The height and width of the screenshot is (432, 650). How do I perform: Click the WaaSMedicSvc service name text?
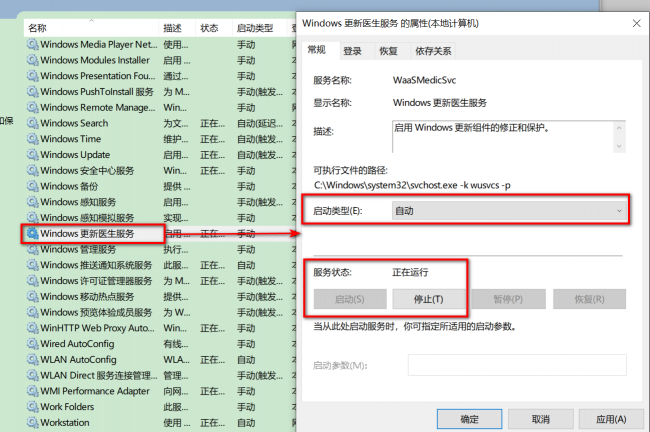[424, 80]
